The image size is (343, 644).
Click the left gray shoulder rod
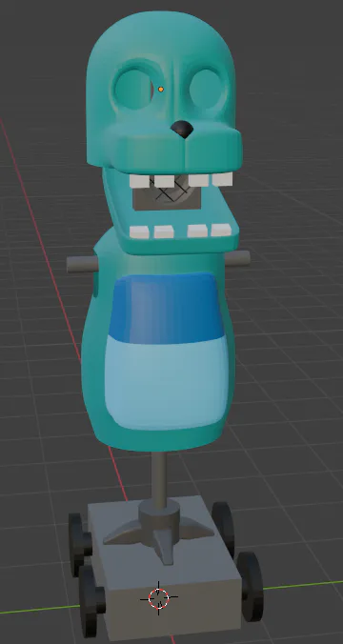click(x=82, y=265)
